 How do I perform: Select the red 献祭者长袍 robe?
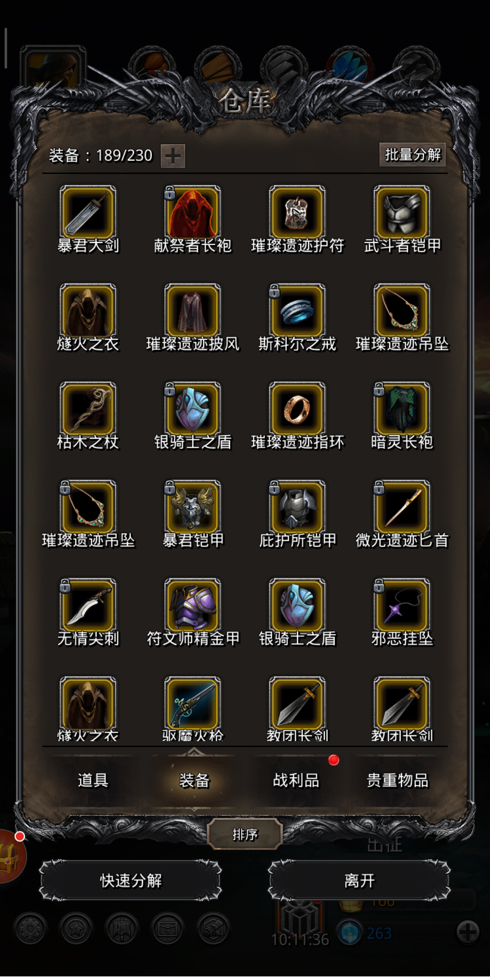192,213
